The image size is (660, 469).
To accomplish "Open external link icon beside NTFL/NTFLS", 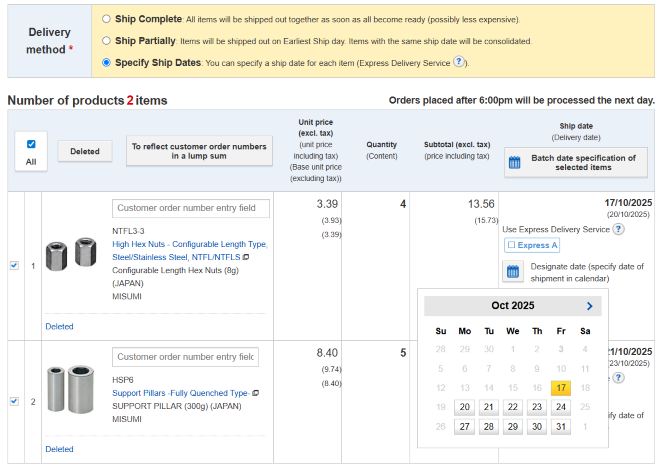I will pos(246,257).
